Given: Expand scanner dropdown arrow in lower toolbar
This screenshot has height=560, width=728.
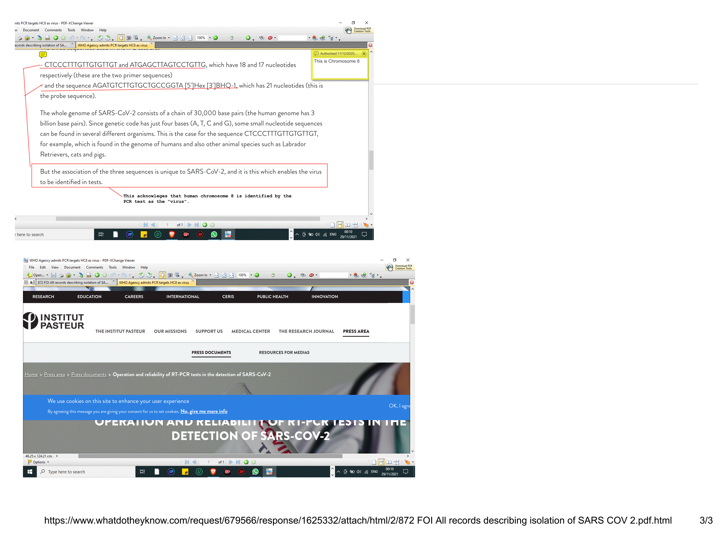Looking at the screenshot, I should [74, 275].
